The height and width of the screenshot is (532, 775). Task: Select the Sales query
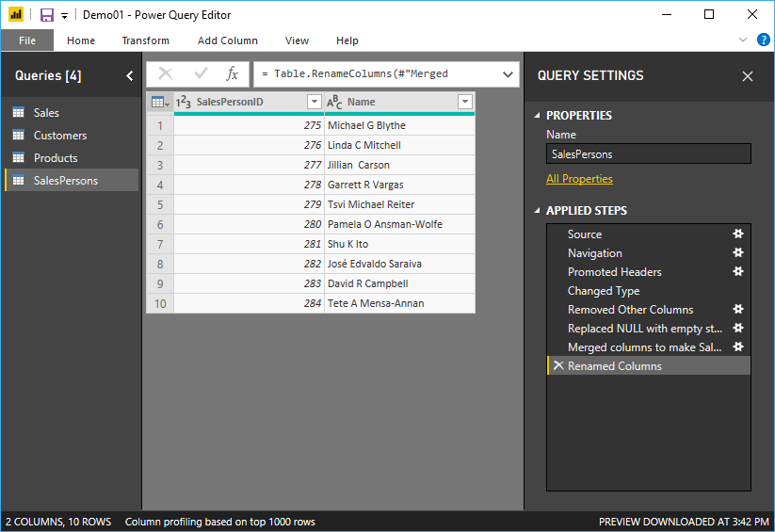click(x=72, y=113)
